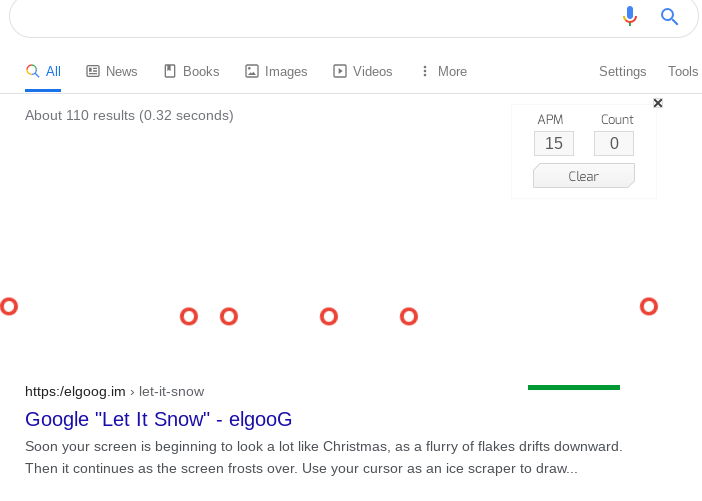Expand the More search options menu
The image size is (702, 501).
[444, 72]
